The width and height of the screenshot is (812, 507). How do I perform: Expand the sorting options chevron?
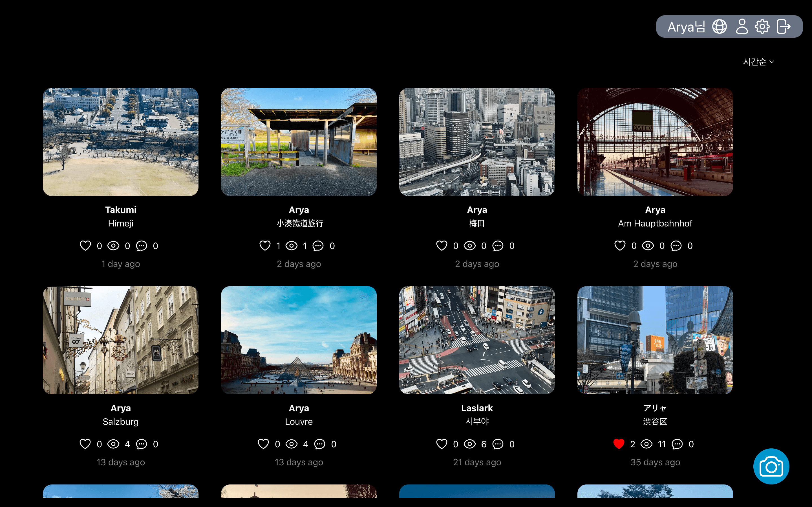[x=772, y=61]
